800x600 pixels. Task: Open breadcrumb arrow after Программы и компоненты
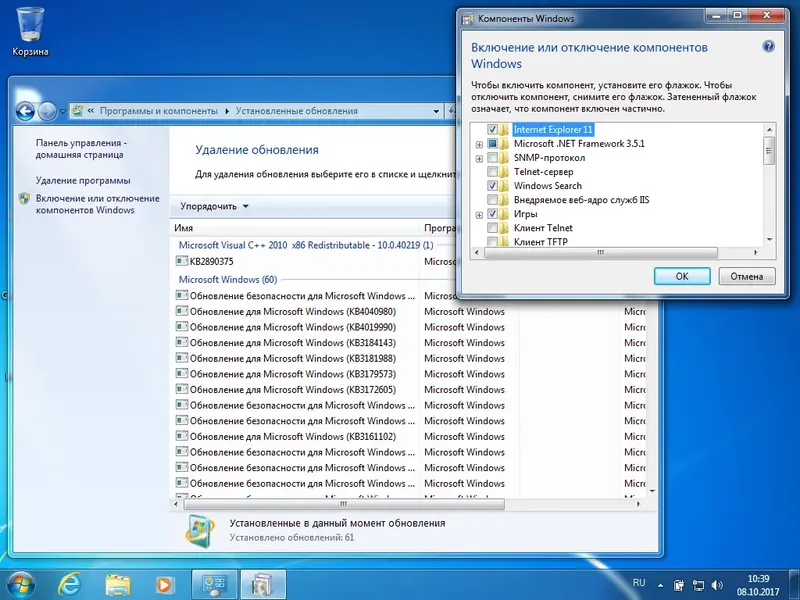click(x=227, y=111)
